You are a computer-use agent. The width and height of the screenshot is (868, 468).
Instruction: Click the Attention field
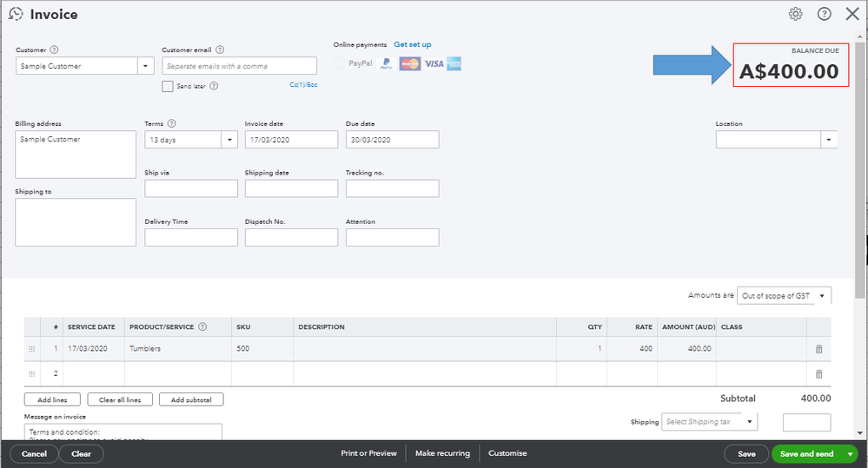[x=393, y=237]
